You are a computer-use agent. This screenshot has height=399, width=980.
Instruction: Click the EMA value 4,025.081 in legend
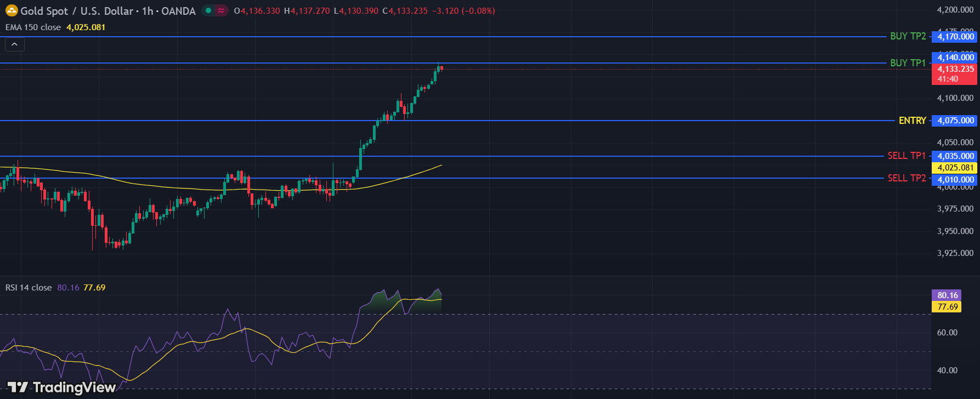86,27
